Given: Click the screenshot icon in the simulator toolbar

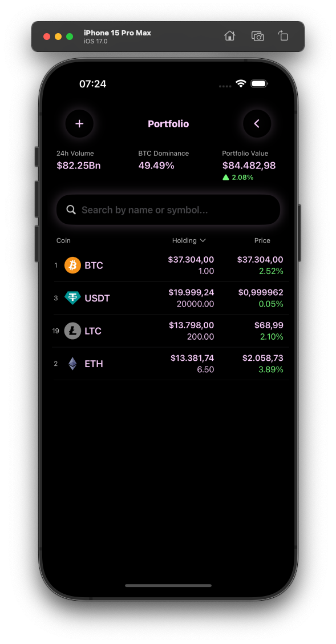Looking at the screenshot, I should tap(257, 35).
